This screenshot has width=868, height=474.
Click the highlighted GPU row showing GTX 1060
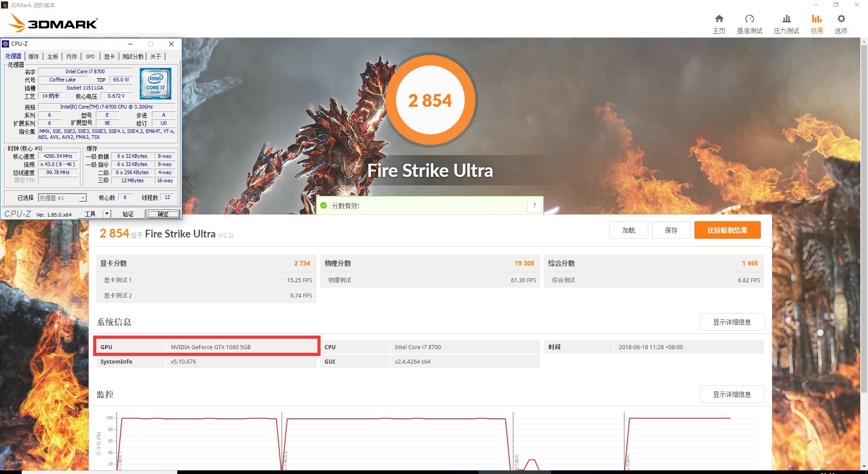coord(206,346)
